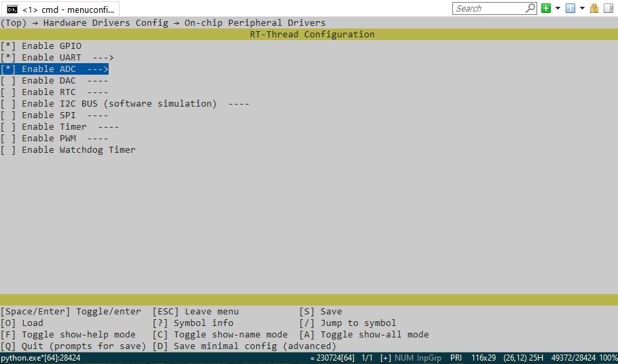
Task: Click the [O] Load hint
Action: [22, 323]
